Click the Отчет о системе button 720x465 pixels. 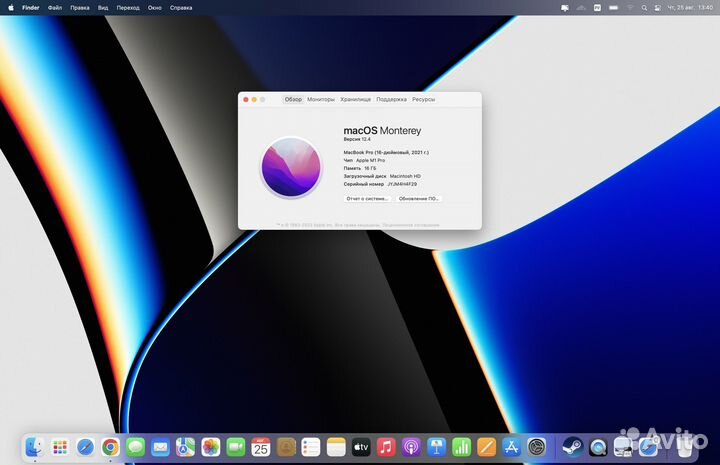tap(367, 199)
